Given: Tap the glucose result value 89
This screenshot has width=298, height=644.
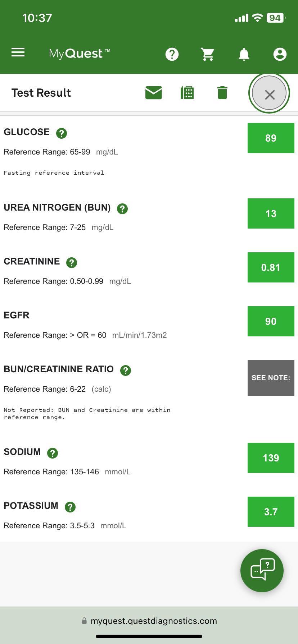Looking at the screenshot, I should point(271,138).
